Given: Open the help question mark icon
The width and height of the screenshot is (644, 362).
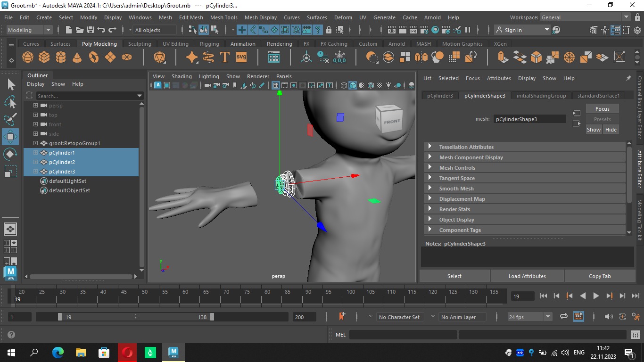Looking at the screenshot, I should 11,335.
